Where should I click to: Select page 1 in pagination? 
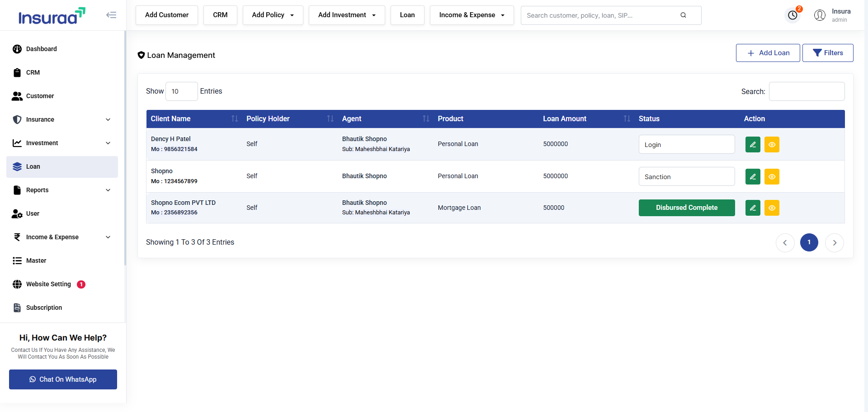click(x=809, y=242)
